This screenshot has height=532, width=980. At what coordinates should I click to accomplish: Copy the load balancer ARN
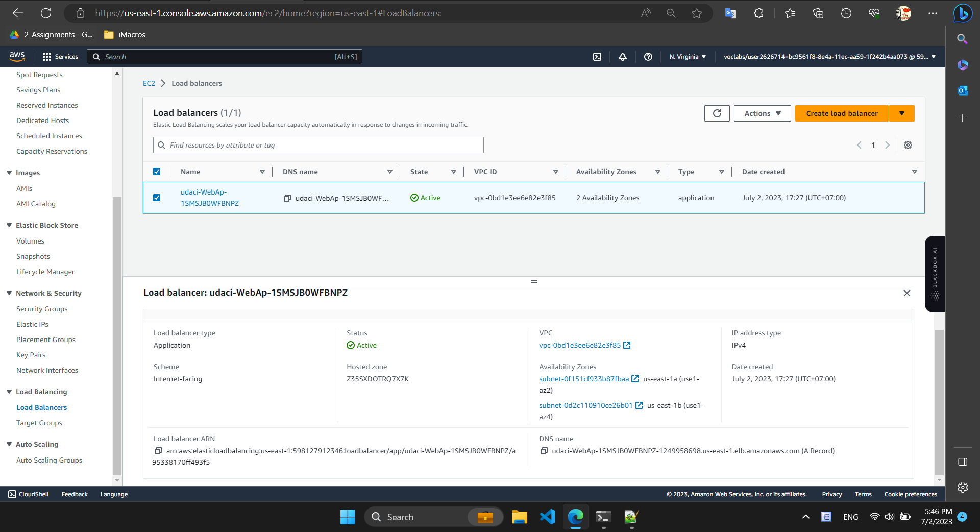click(158, 451)
